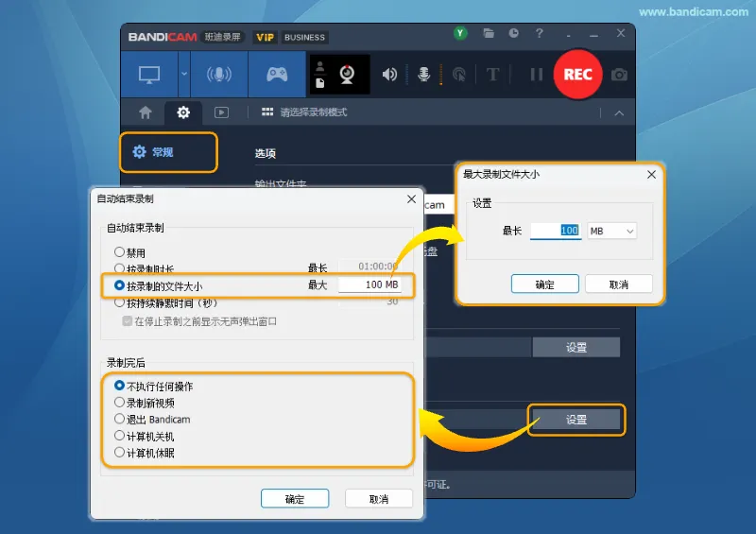Select game recording mode gamepad icon
The width and height of the screenshot is (756, 534).
point(277,75)
